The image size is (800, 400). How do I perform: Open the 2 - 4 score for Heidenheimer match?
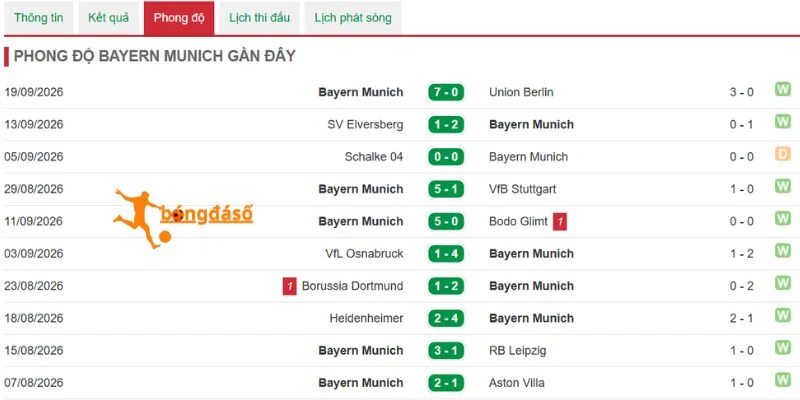click(x=446, y=318)
